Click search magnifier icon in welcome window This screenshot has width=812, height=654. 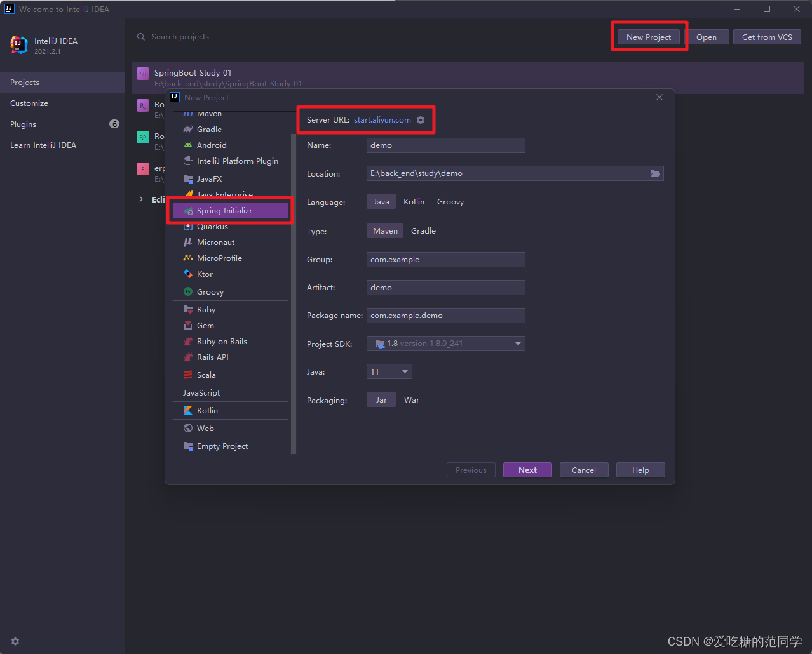[141, 37]
